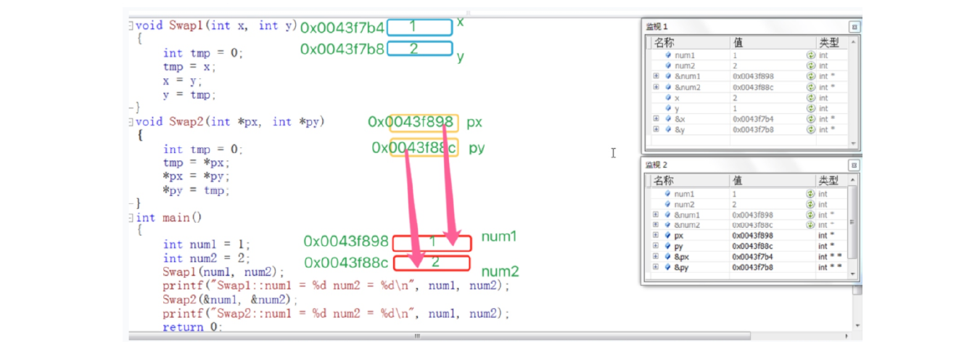The height and width of the screenshot is (352, 980).
Task: Refresh the &x value in 监视 1
Action: point(810,119)
